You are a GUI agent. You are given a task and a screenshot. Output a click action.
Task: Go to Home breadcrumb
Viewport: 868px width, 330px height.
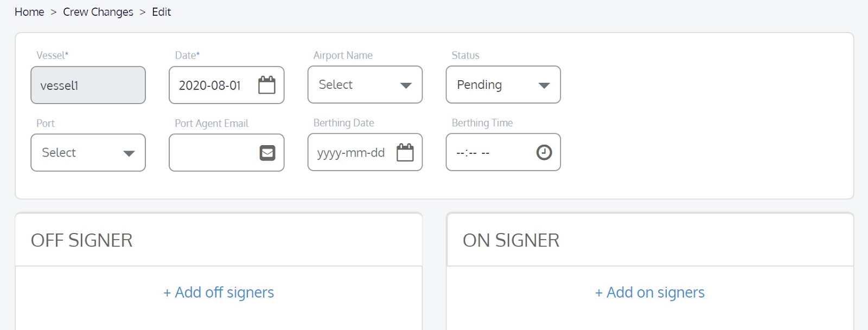coord(29,12)
